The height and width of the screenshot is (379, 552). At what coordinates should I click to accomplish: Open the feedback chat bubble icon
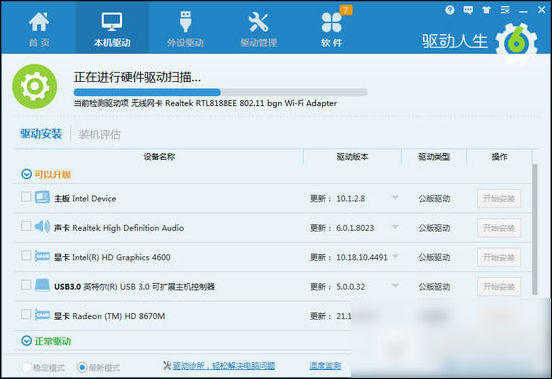(x=468, y=10)
